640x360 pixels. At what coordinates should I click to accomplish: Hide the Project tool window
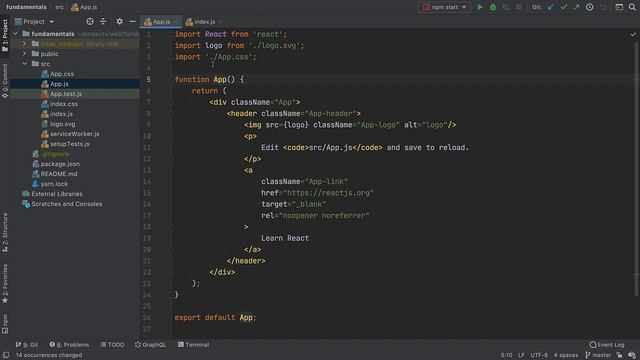point(132,21)
